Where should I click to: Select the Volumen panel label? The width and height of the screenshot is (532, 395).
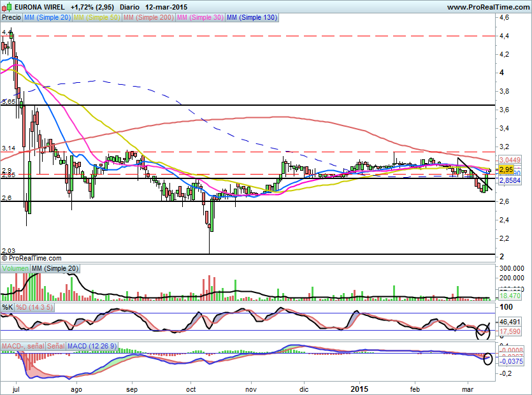tap(15, 269)
